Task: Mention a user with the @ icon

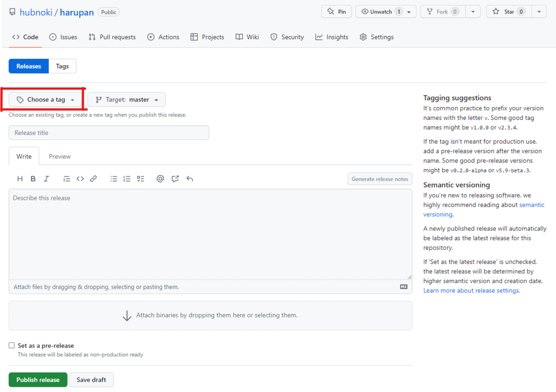Action: 160,178
